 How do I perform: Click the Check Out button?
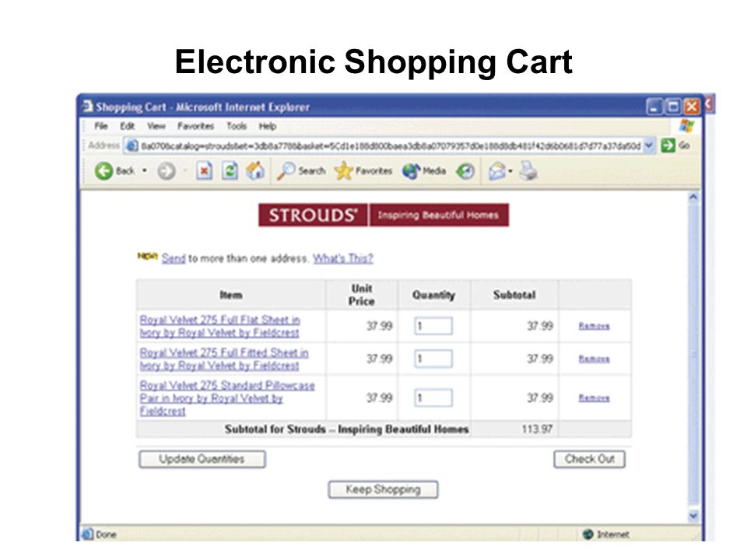click(589, 459)
